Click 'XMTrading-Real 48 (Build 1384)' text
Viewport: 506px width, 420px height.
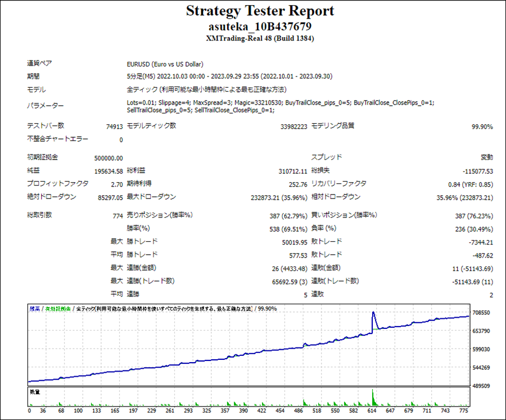[260, 38]
